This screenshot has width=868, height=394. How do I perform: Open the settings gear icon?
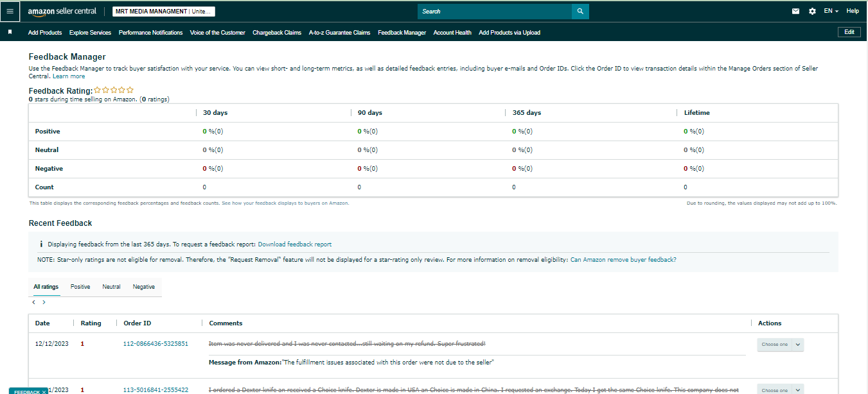tap(812, 11)
